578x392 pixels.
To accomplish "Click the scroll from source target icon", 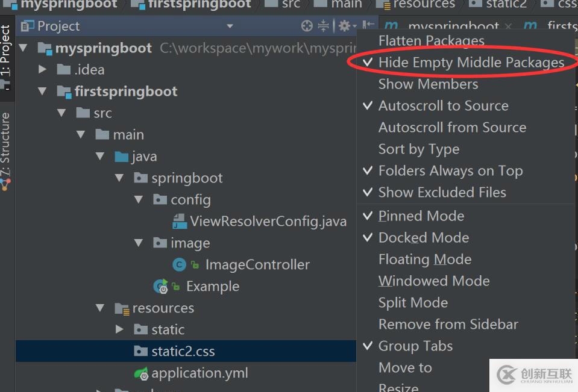I will click(x=307, y=26).
